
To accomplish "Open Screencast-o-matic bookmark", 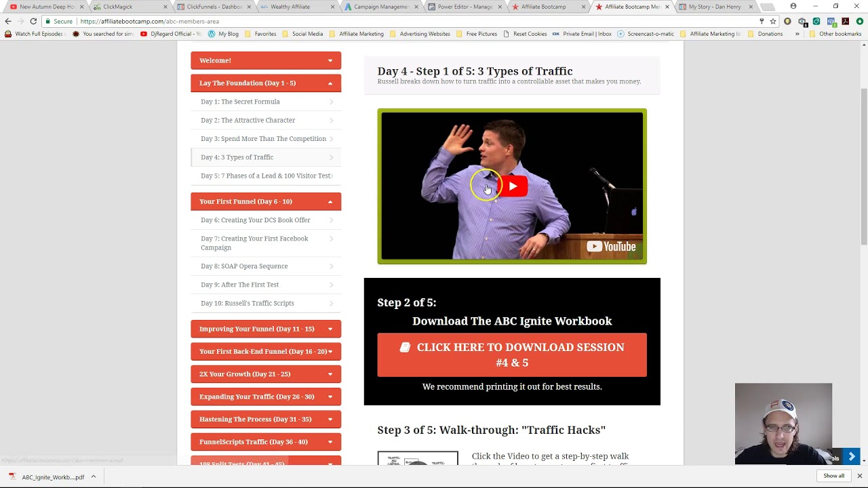I will coord(646,34).
